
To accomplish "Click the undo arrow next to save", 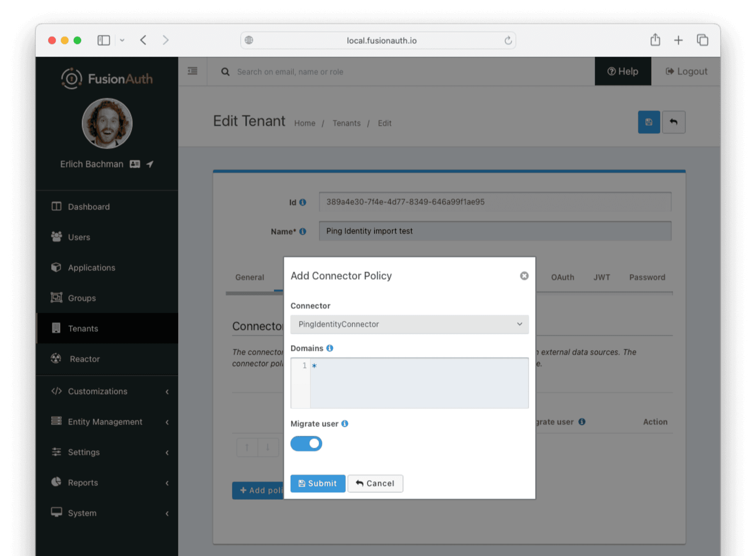I will (x=674, y=122).
